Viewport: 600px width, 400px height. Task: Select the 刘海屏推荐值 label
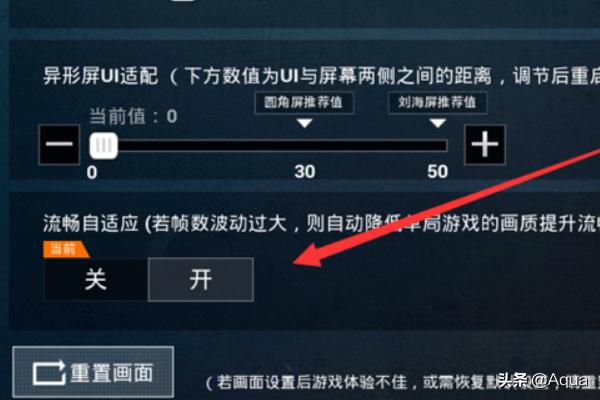click(x=438, y=103)
